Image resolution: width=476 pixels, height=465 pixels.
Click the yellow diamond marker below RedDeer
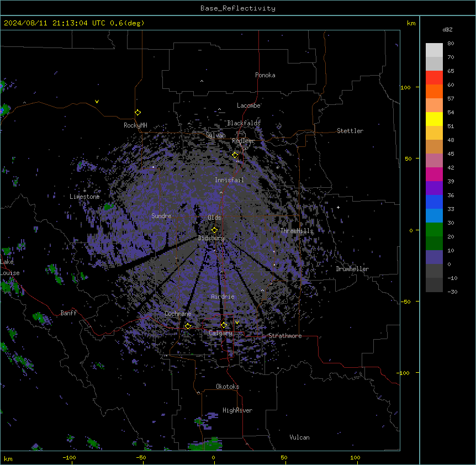(235, 155)
